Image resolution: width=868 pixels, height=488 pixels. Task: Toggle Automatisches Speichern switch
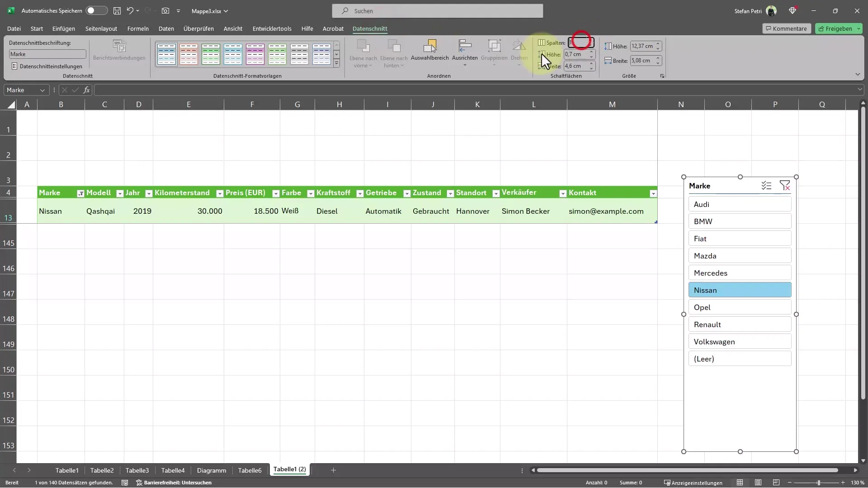pyautogui.click(x=97, y=10)
